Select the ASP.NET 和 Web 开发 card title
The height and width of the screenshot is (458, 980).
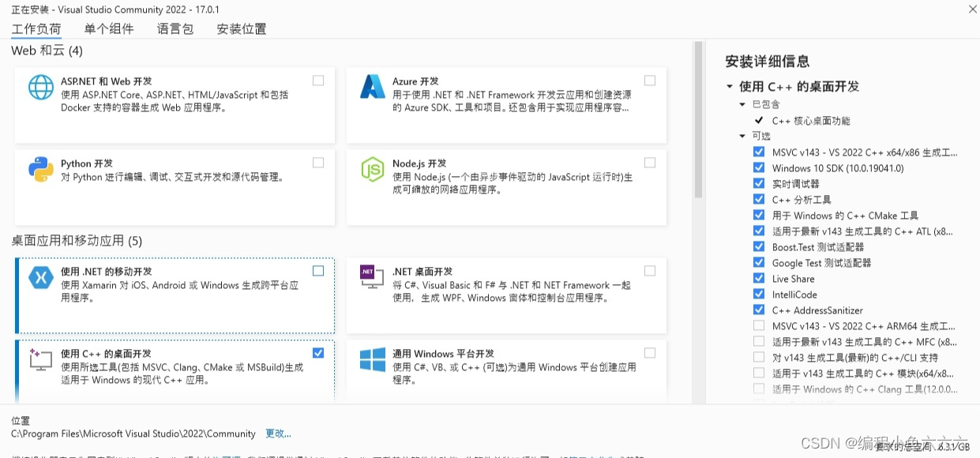click(107, 81)
